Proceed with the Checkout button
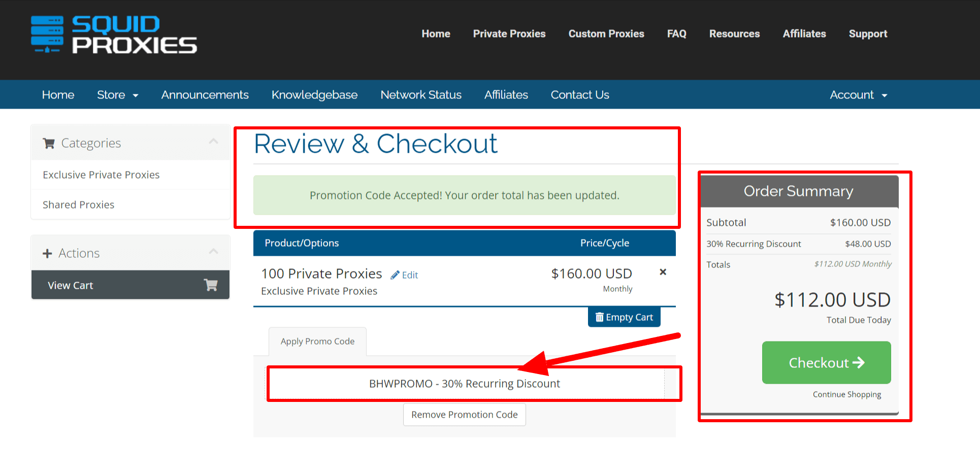980x475 pixels. click(826, 362)
